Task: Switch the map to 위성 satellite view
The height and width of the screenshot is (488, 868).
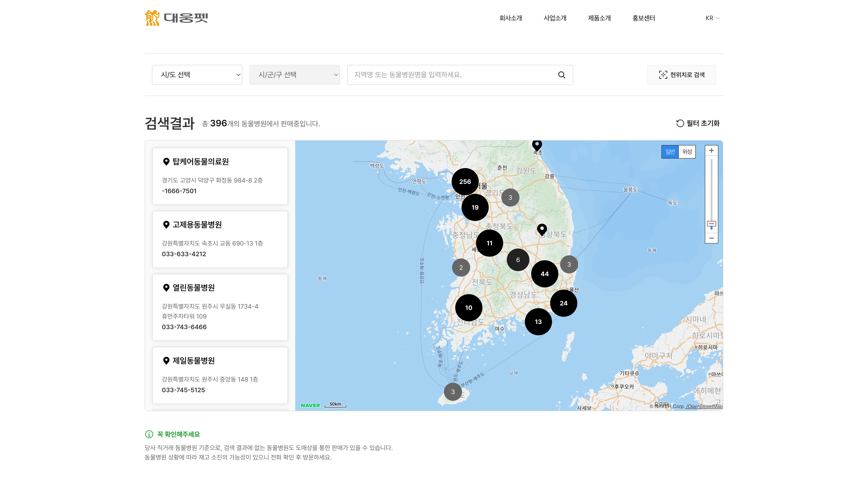Action: pos(687,152)
